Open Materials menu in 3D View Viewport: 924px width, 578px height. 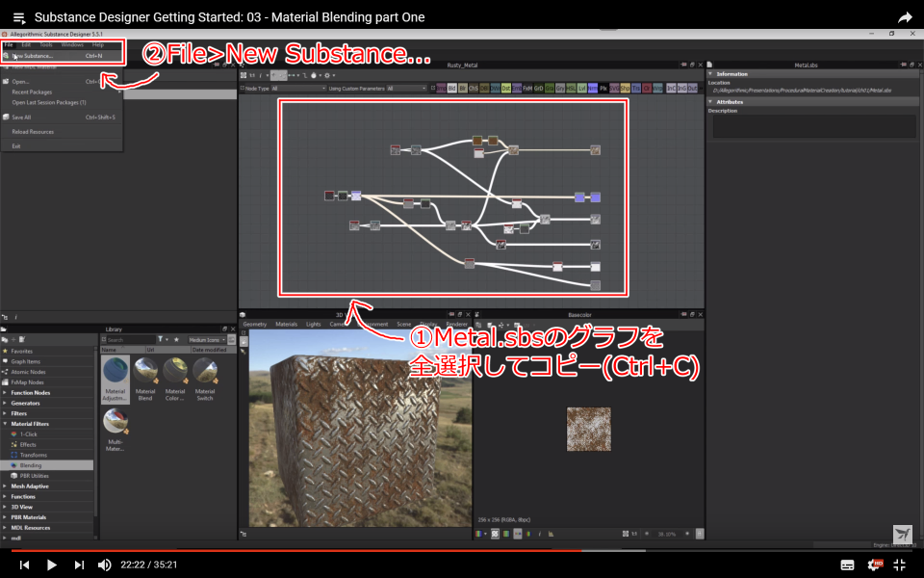click(287, 325)
